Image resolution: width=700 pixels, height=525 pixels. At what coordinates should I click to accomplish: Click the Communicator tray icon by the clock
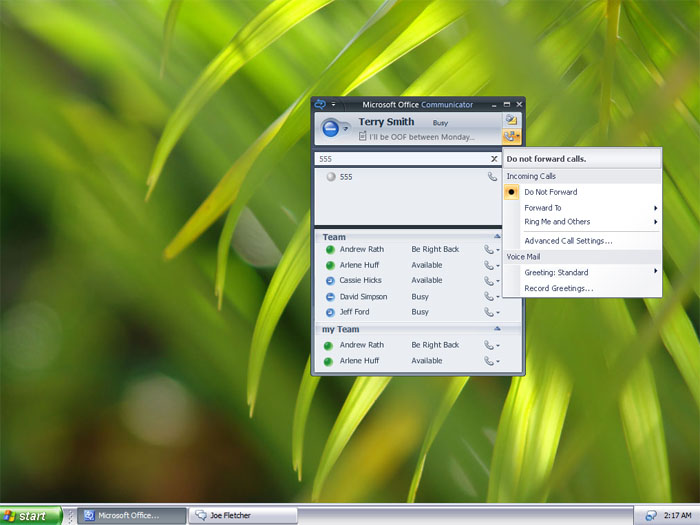click(650, 516)
